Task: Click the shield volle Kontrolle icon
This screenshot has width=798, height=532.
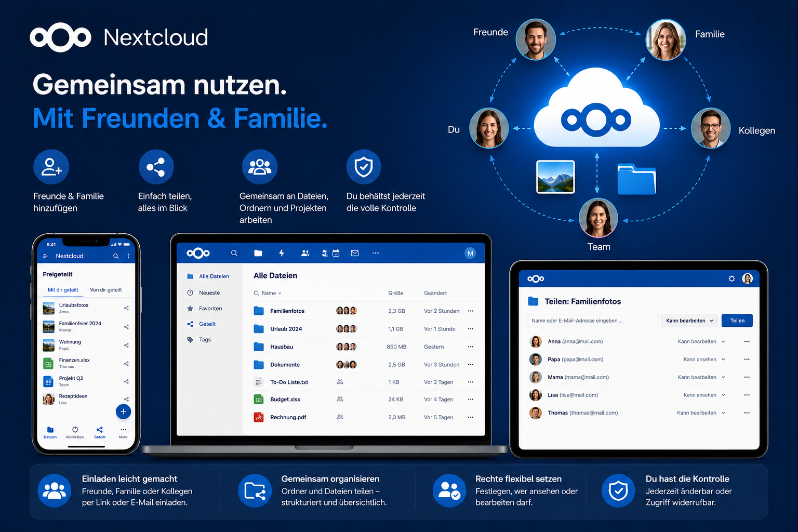Action: pyautogui.click(x=364, y=167)
